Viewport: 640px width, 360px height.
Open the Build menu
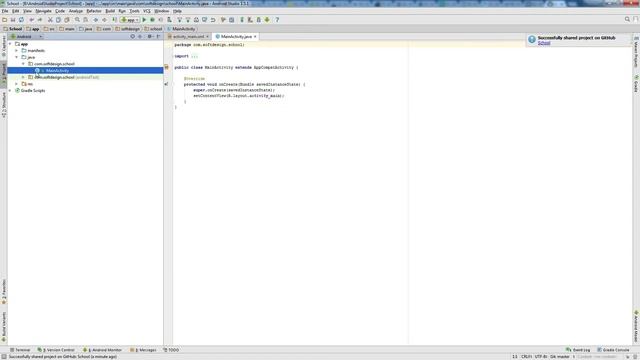pos(110,11)
